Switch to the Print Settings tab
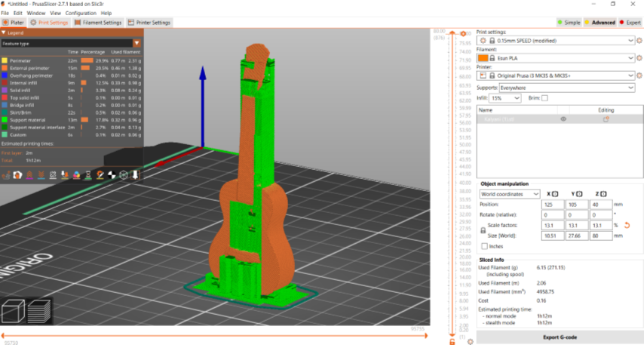 (x=49, y=23)
